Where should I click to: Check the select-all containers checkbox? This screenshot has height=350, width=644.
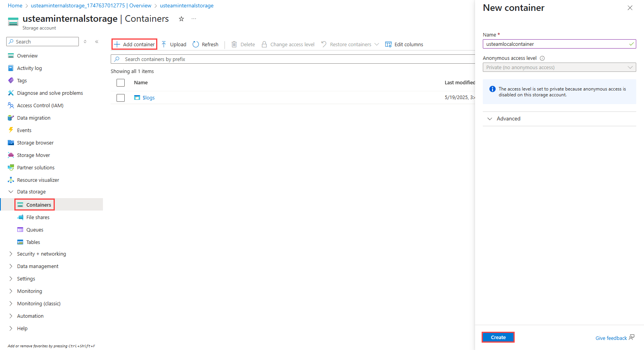[x=121, y=83]
